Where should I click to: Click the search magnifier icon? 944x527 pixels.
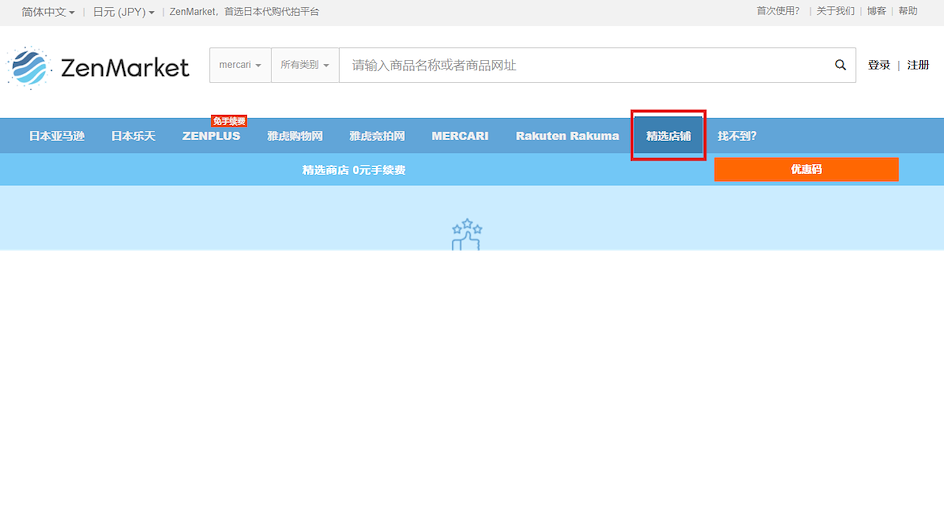840,65
